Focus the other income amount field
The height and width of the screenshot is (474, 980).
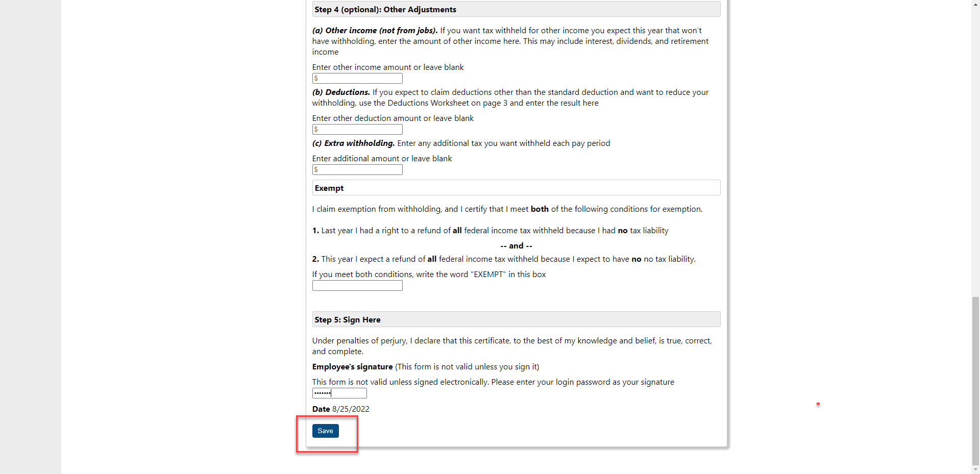[x=357, y=78]
